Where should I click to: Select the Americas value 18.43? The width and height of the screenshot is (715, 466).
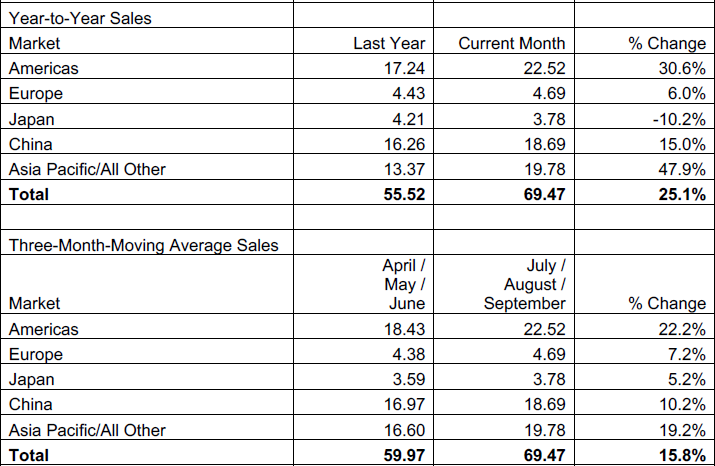404,329
